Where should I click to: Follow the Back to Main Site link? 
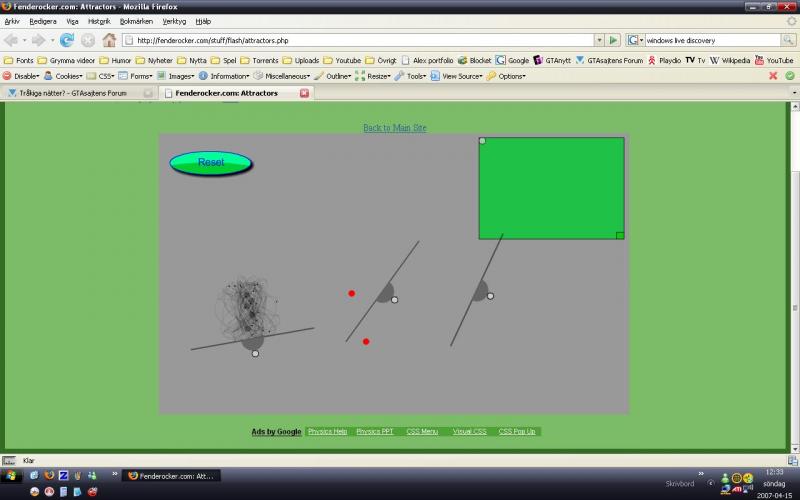tap(394, 128)
